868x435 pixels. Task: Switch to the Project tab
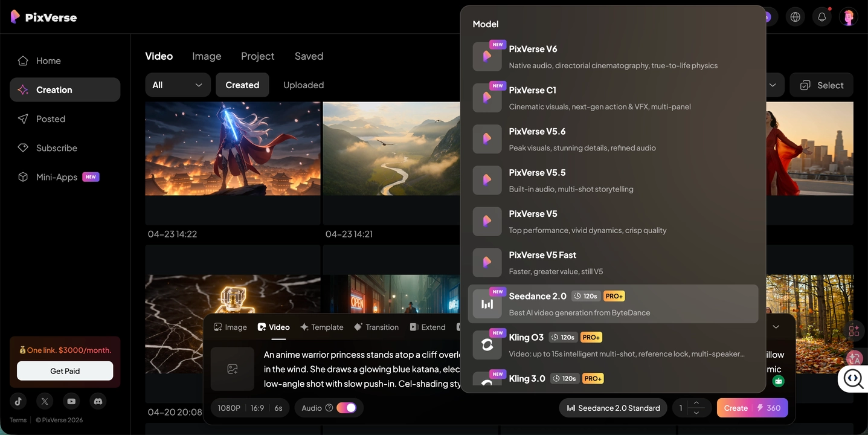pos(257,56)
